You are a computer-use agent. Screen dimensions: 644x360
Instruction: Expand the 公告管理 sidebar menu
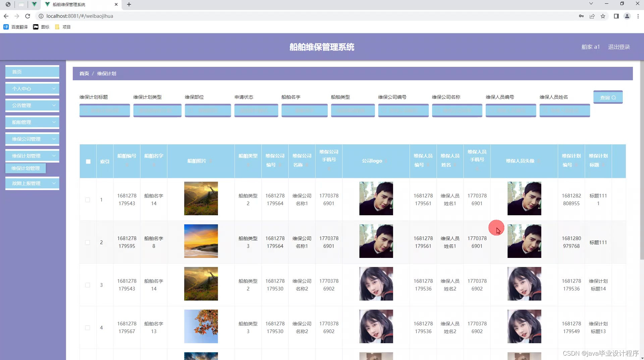pyautogui.click(x=32, y=105)
